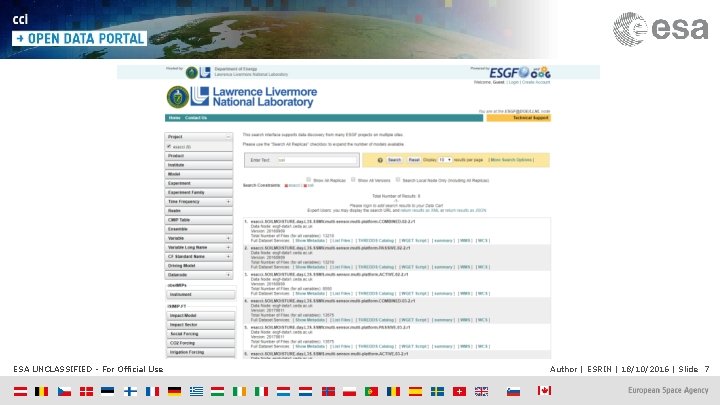The width and height of the screenshot is (720, 405).
Task: Enable Show All Versions checkbox
Action: [x=353, y=180]
